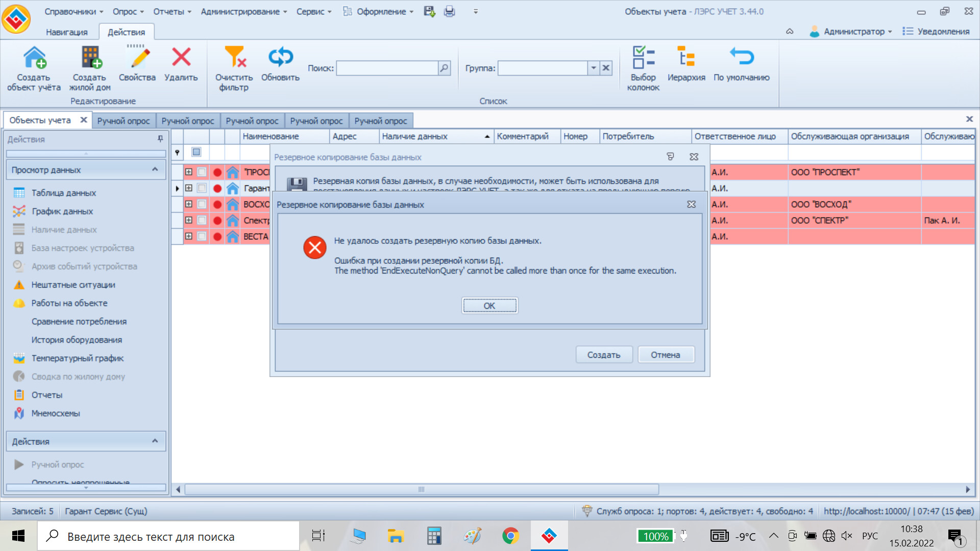980x551 pixels.
Task: Clear the Группа field with X button
Action: point(606,68)
